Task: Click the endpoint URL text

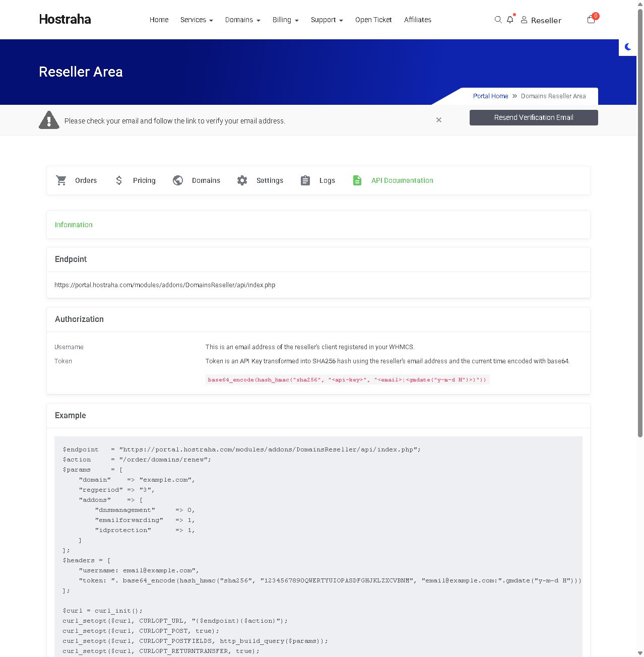Action: [x=165, y=285]
